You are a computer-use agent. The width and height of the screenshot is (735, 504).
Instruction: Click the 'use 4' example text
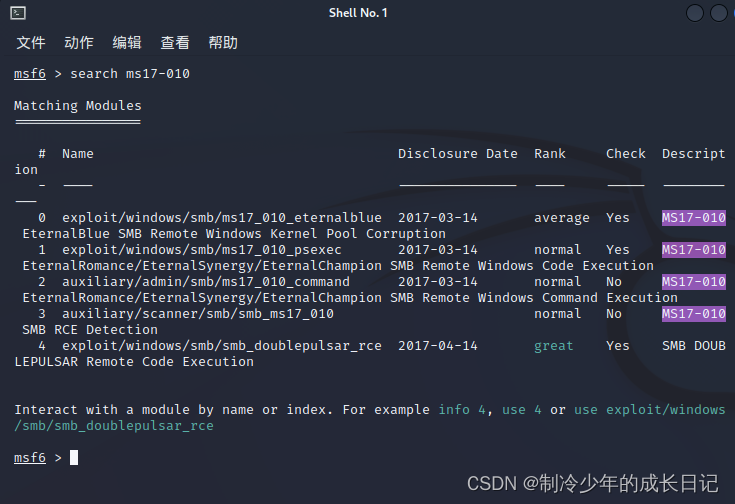click(522, 410)
